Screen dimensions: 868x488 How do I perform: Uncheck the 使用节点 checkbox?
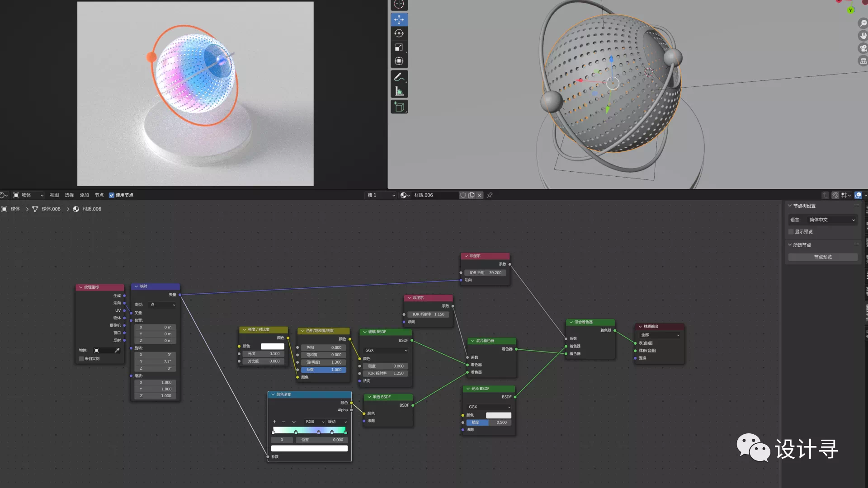[112, 195]
